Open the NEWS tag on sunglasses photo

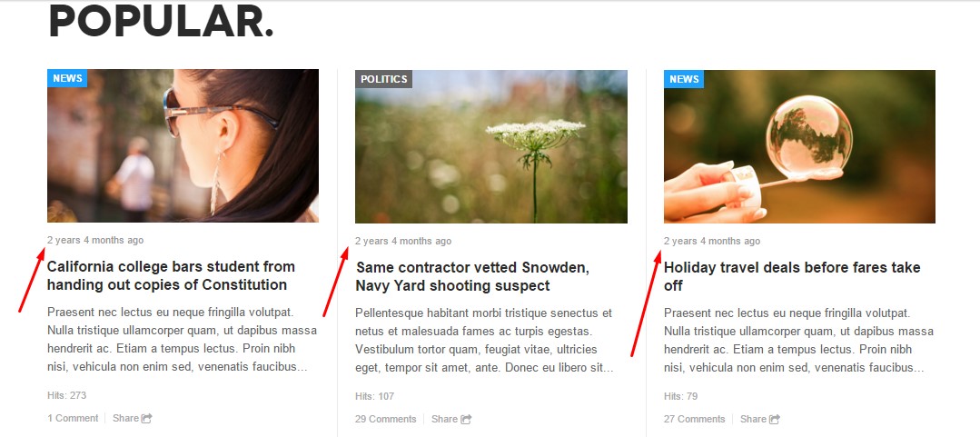tap(67, 78)
